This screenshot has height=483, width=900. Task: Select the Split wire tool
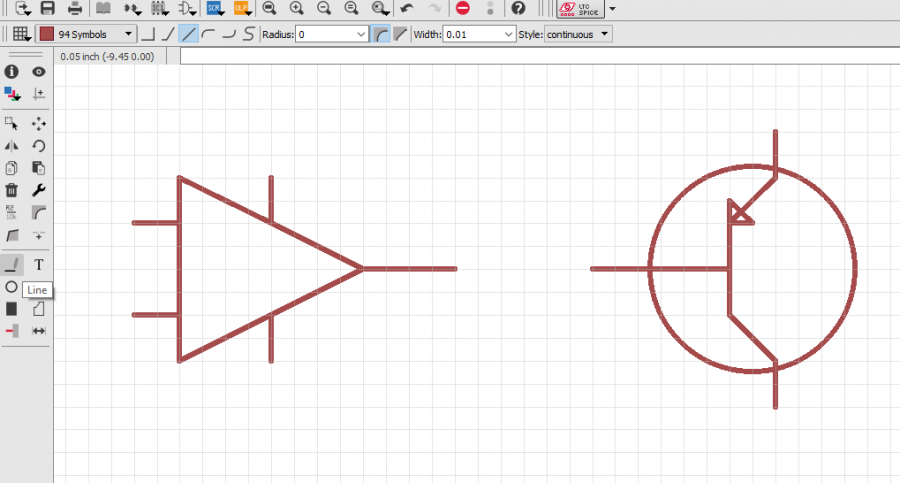click(x=11, y=235)
